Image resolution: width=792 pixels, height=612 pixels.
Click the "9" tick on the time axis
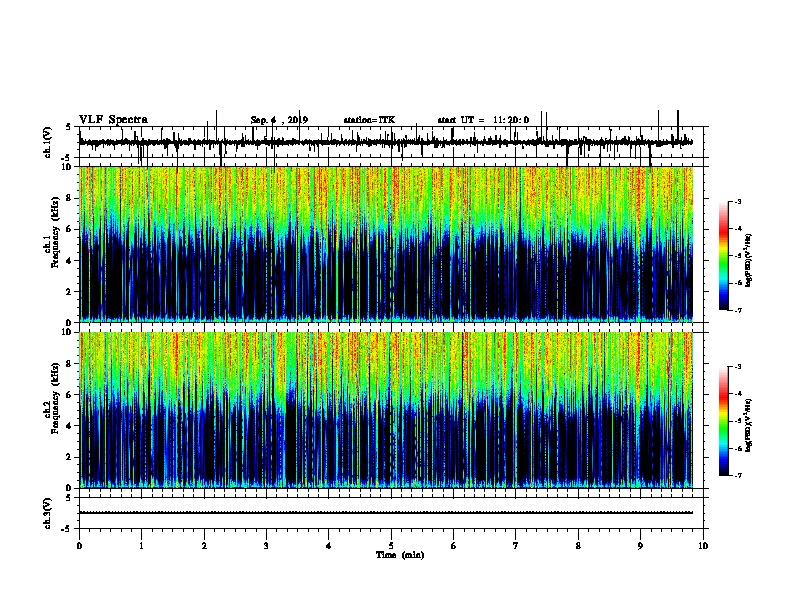click(640, 546)
